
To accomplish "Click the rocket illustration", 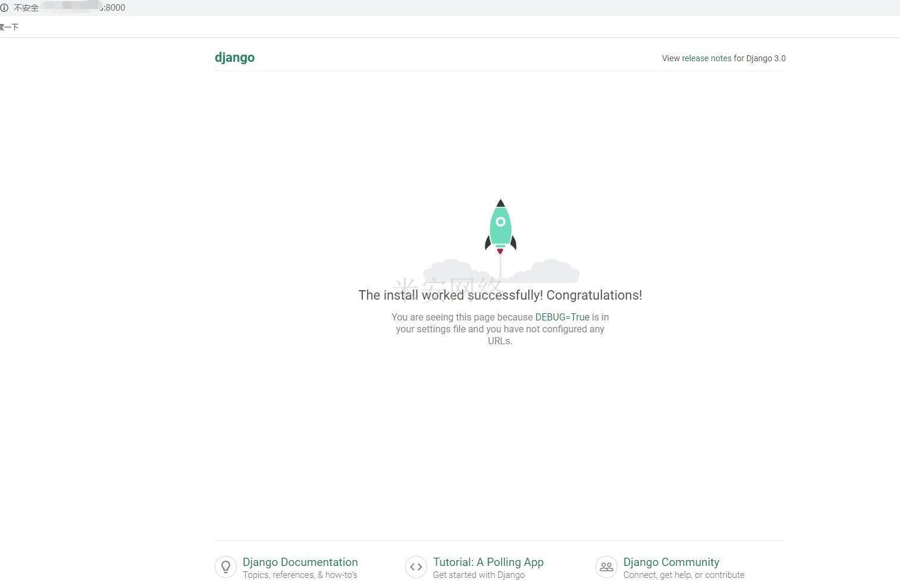I will coord(500,228).
